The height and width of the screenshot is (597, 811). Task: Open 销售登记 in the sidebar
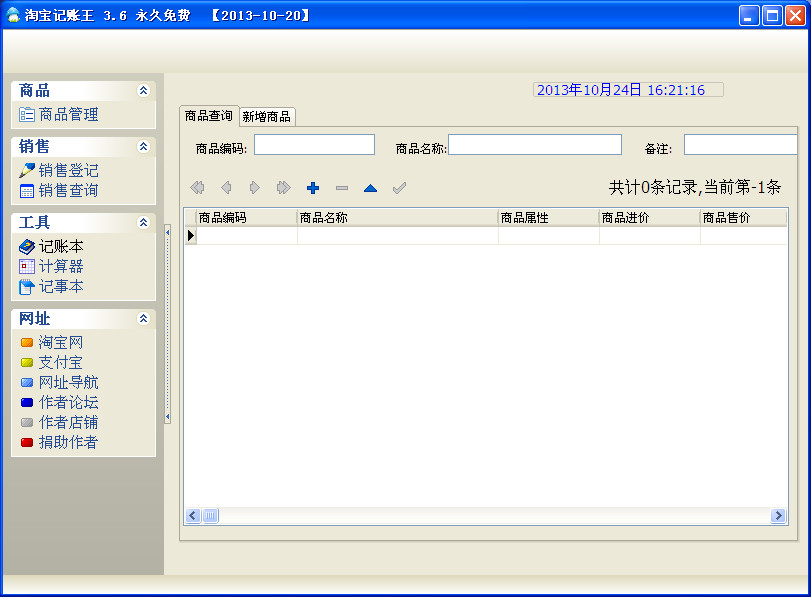68,170
